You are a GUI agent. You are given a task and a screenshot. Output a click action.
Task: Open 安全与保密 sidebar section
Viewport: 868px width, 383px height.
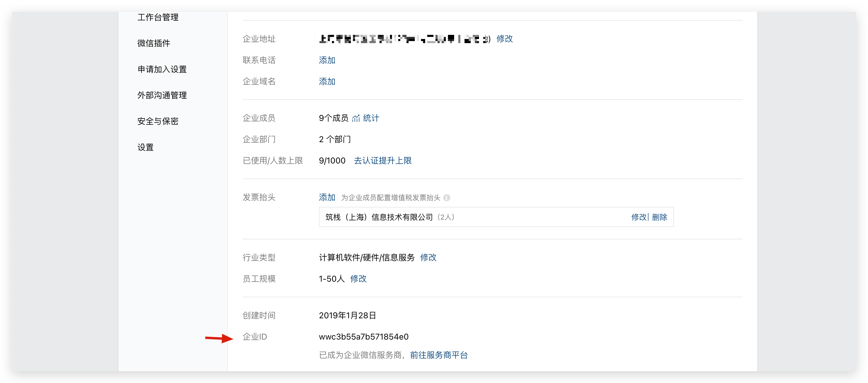click(x=158, y=121)
